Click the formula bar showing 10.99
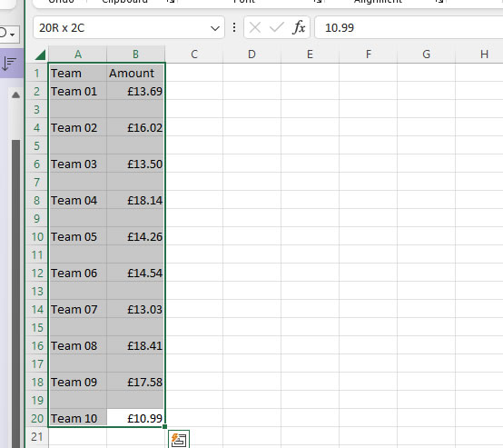503x448 pixels. coord(409,28)
